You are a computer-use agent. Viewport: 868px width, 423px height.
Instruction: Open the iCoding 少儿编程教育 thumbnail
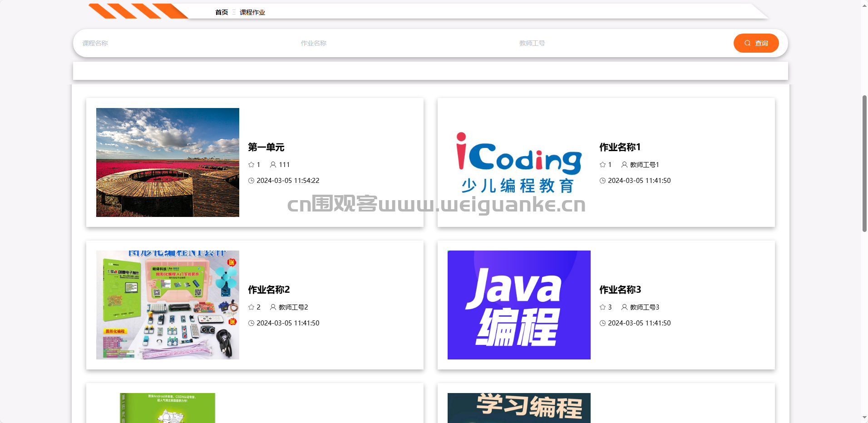[x=519, y=162]
